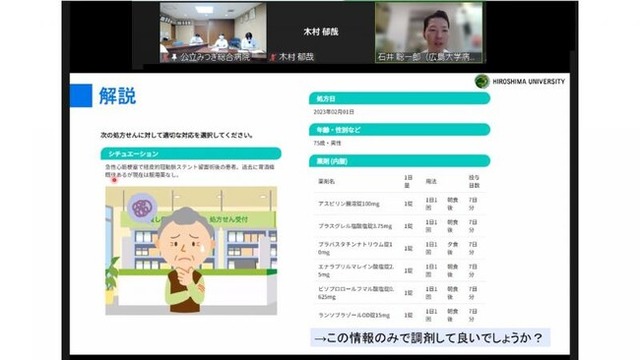Click muted microphone icon beside 木村 郁哉 label
This screenshot has width=640, height=360.
(273, 57)
